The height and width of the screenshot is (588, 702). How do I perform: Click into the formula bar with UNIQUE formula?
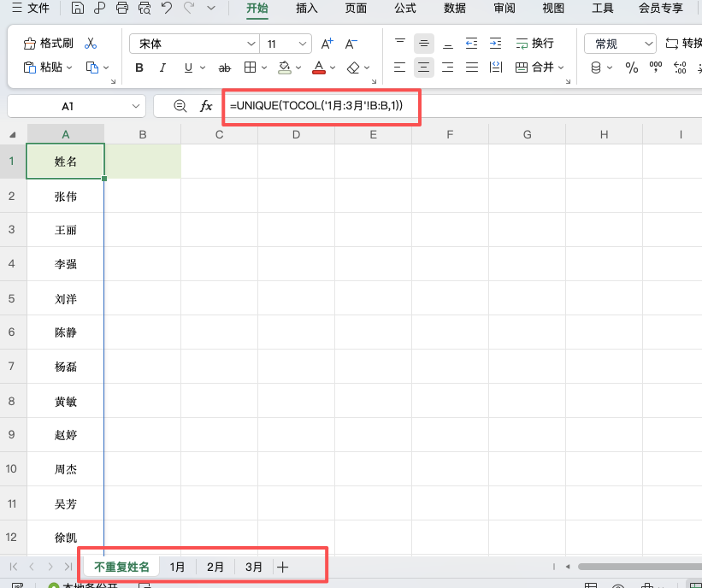click(x=316, y=106)
